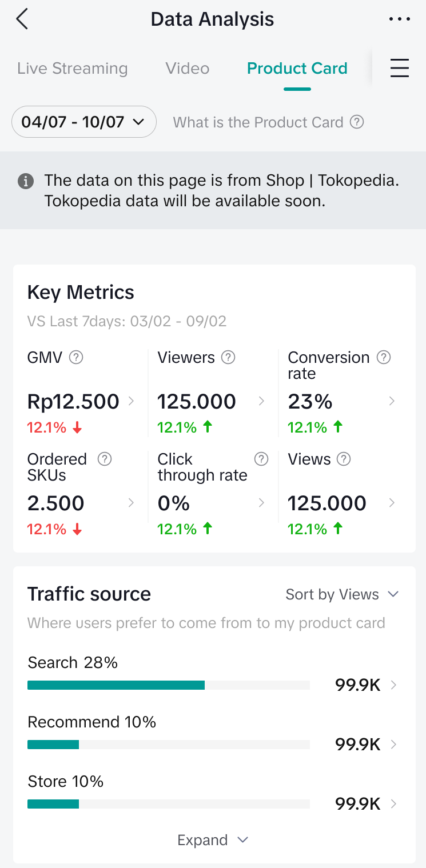The image size is (426, 868).
Task: Switch to the Live Streaming tab
Action: (73, 69)
